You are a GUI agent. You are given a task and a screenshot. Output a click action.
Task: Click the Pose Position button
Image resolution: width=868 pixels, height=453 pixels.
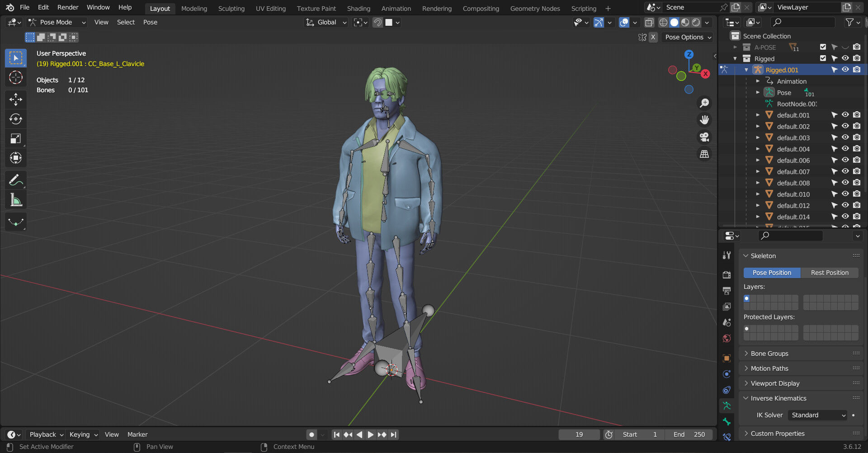pos(772,273)
